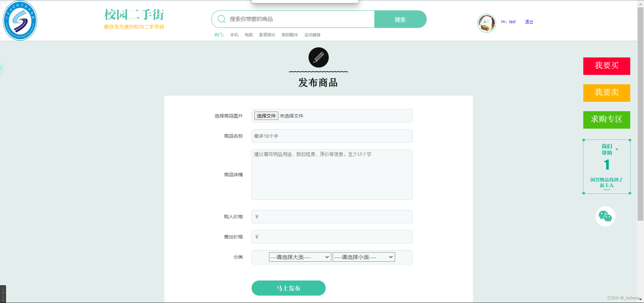
Task: Click the green circular widget on the left edge
Action: (2, 69)
